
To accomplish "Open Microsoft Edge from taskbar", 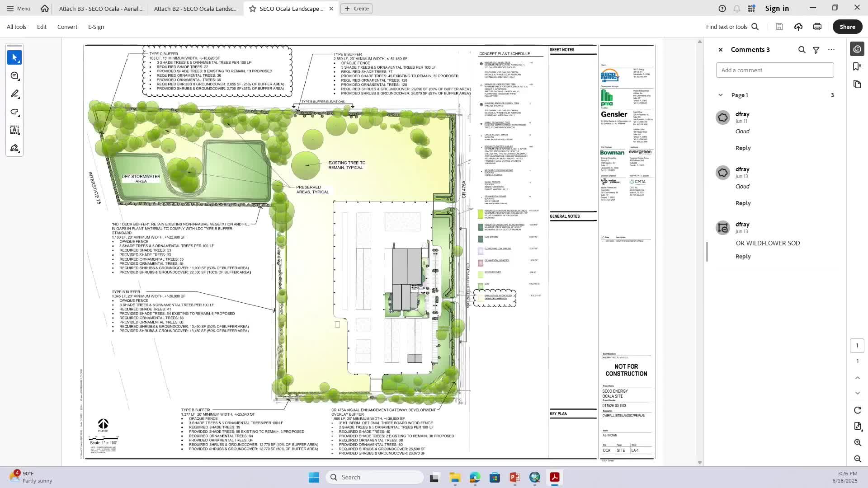I will (x=475, y=477).
